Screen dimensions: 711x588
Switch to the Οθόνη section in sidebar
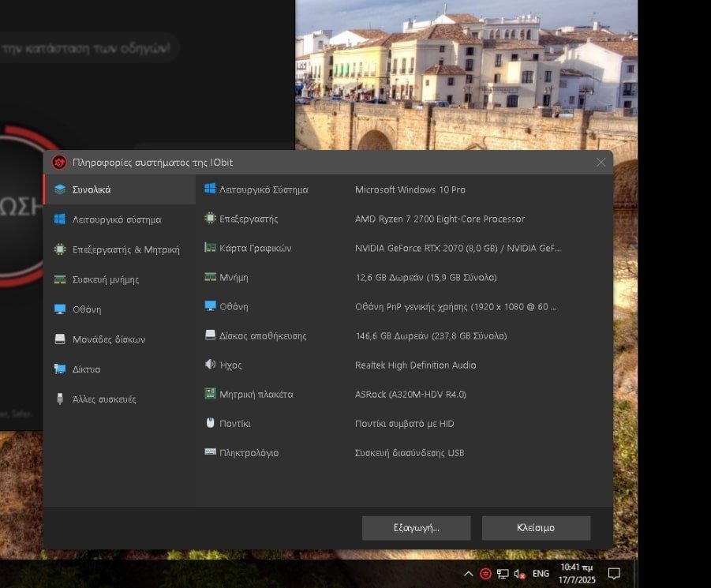(120, 309)
